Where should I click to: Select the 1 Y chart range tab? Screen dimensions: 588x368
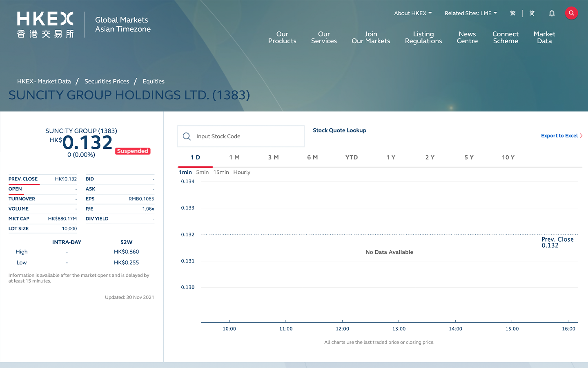(x=391, y=157)
